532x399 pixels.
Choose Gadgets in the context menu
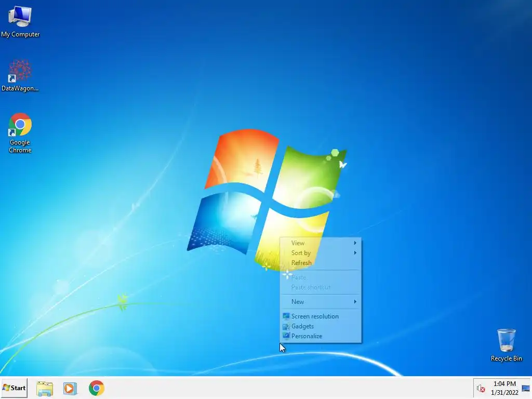point(321,326)
